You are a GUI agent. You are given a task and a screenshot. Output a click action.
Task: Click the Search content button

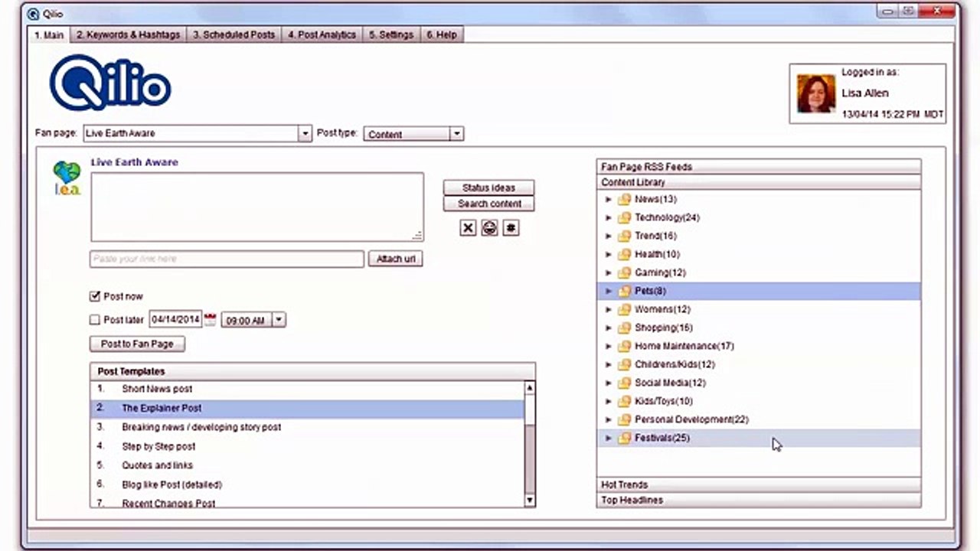coord(488,204)
